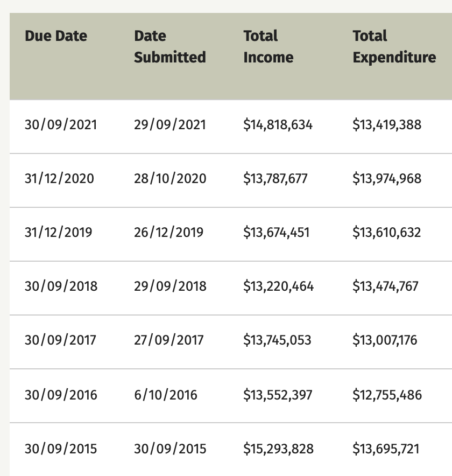Click the $15,293,828 income value
The height and width of the screenshot is (476, 452).
tap(279, 449)
